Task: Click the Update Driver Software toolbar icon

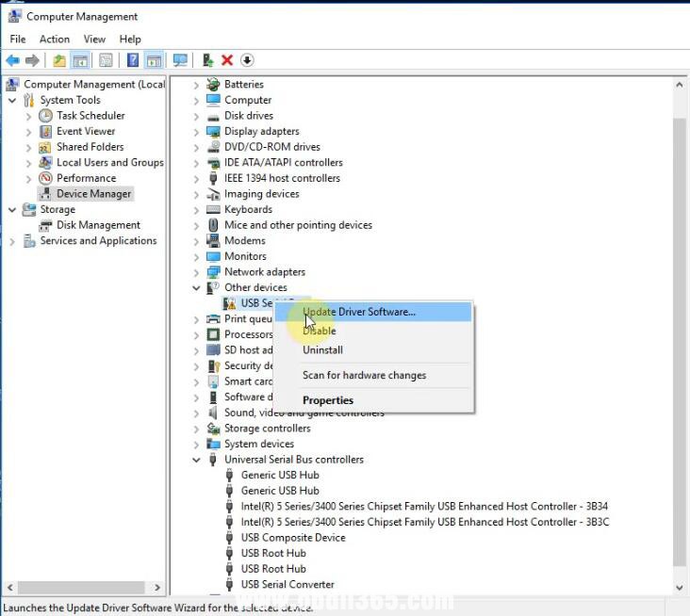Action: coord(207,60)
